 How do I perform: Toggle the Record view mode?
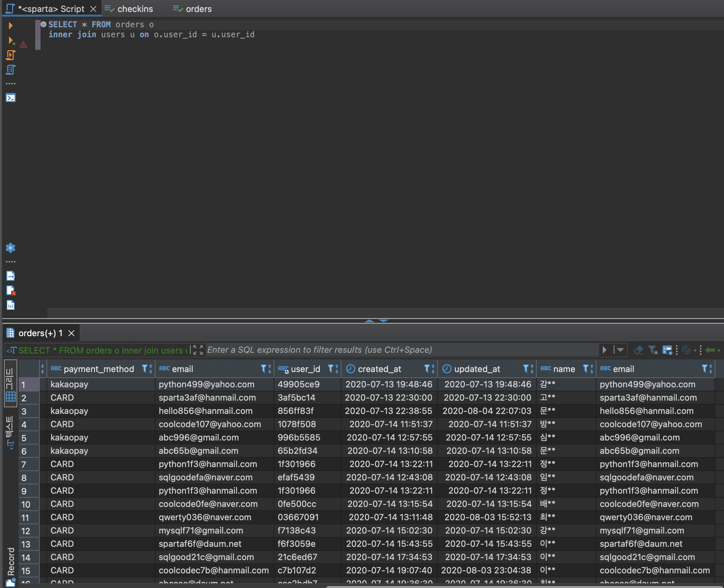click(x=10, y=566)
